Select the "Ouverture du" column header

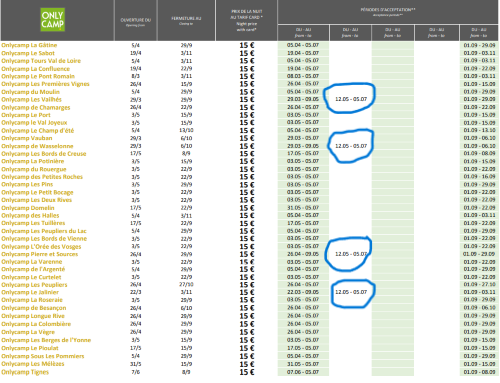pos(136,21)
